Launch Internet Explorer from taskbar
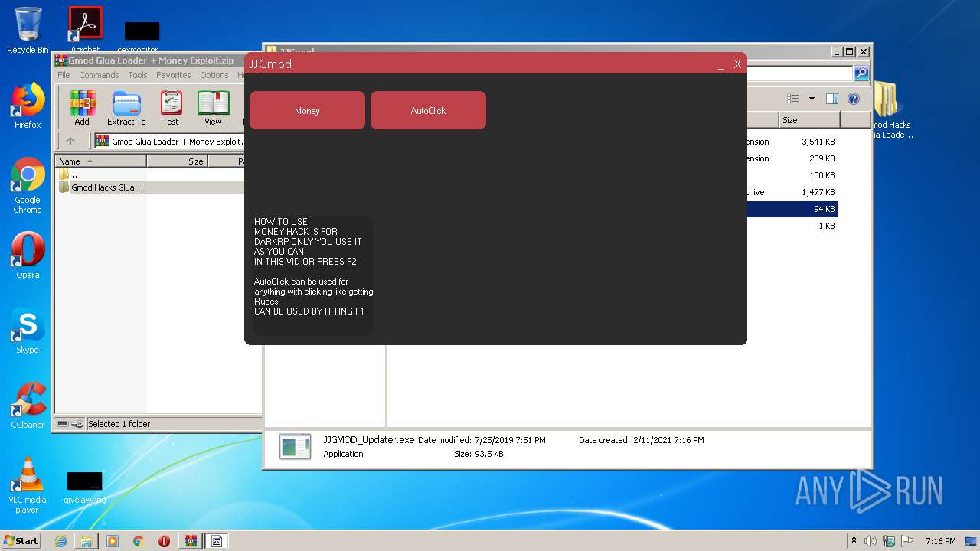Viewport: 980px width, 551px height. 60,541
